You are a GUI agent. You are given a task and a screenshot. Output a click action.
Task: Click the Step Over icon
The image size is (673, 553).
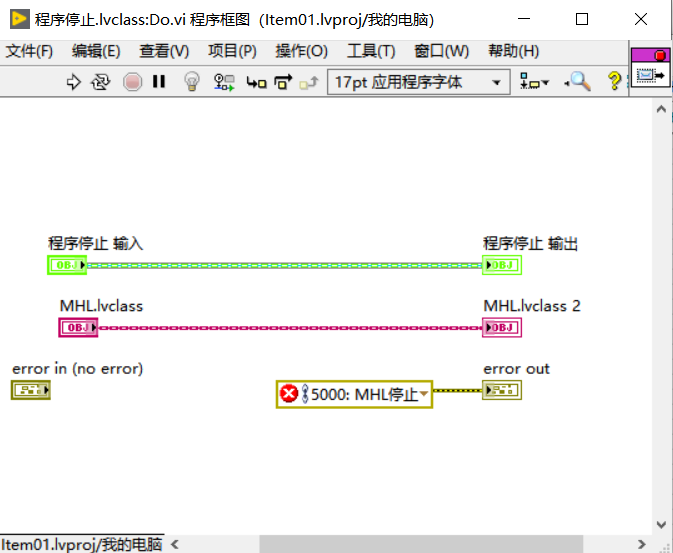pyautogui.click(x=283, y=82)
